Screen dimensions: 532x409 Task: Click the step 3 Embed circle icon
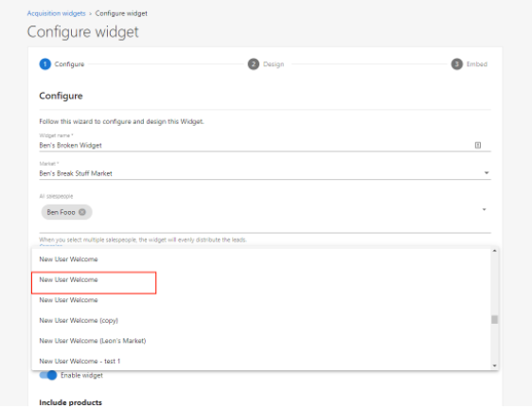click(x=456, y=64)
